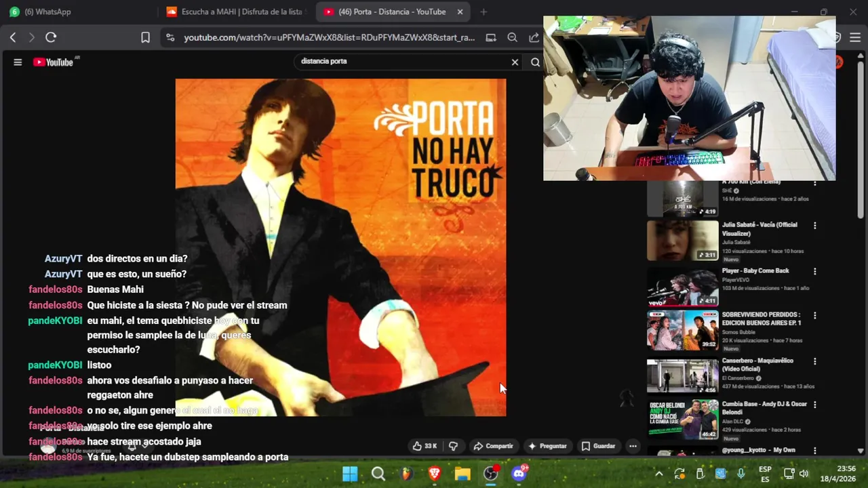Open the 'Cumbia Base - Andy DJ & Oscar Belondi' title
The width and height of the screenshot is (868, 488).
coord(764,408)
